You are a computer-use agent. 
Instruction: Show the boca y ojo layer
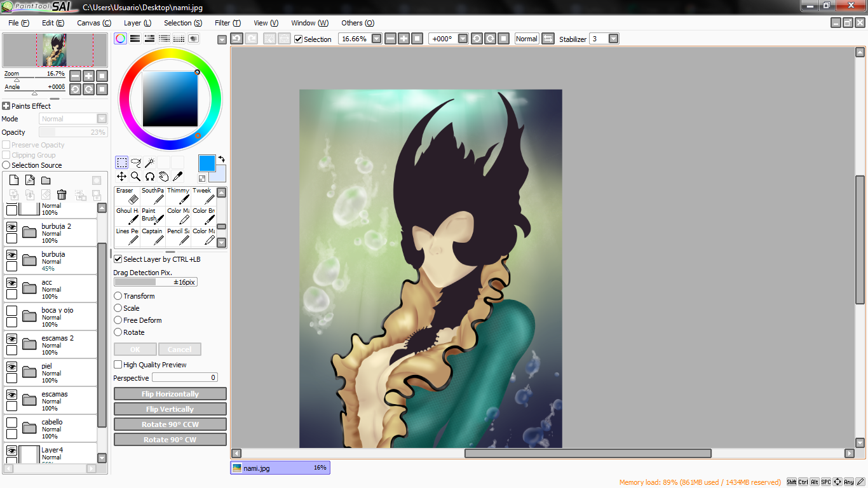(x=11, y=311)
